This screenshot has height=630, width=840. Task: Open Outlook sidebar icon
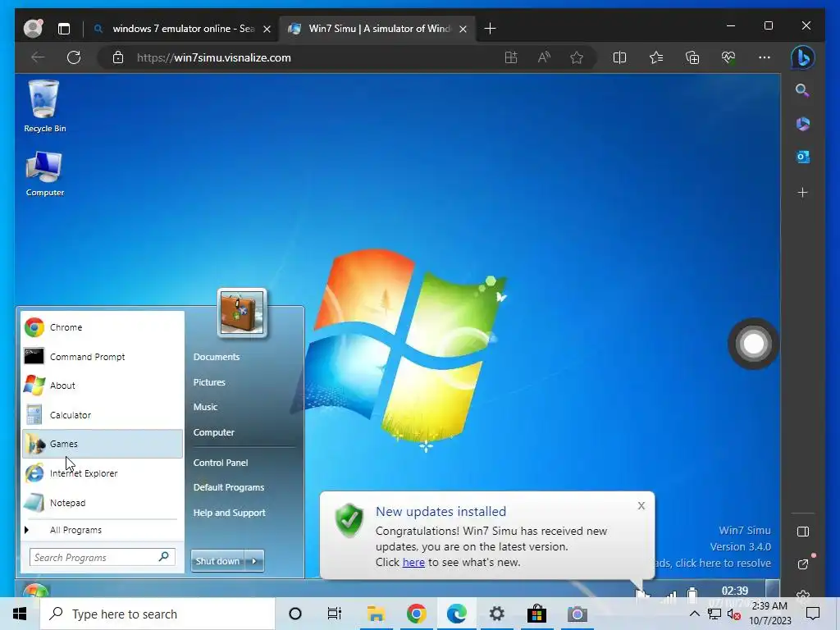tap(802, 157)
